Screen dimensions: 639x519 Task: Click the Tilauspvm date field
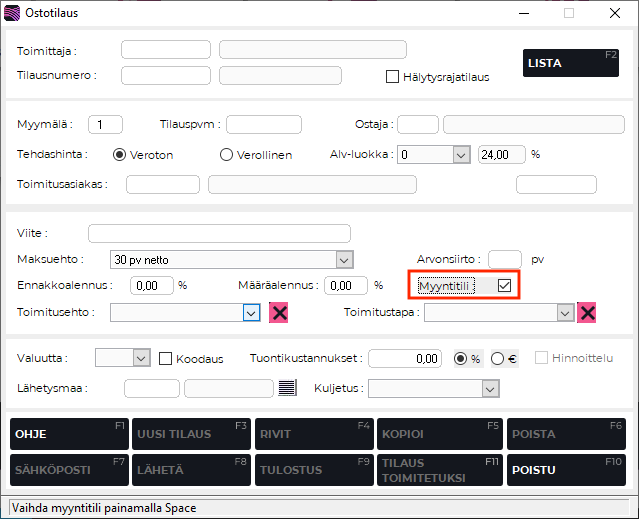point(264,124)
